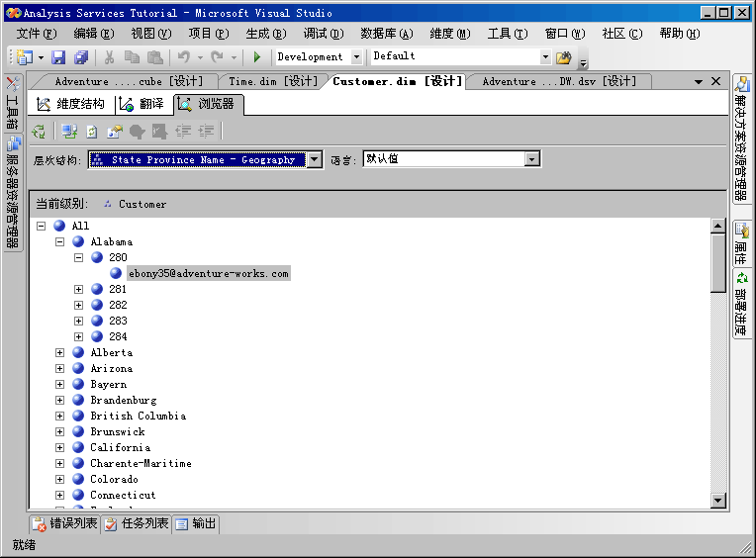Click the New Project toolbar icon

click(25, 57)
